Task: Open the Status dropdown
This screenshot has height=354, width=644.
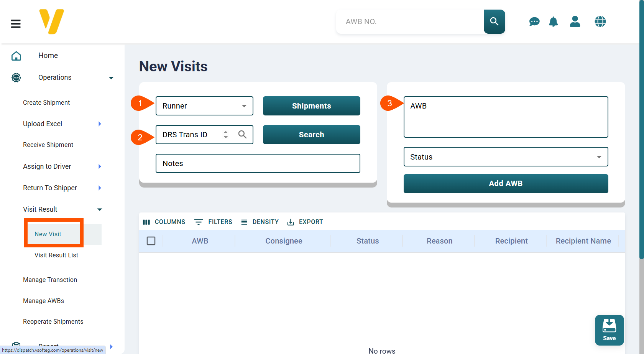Action: click(x=505, y=157)
